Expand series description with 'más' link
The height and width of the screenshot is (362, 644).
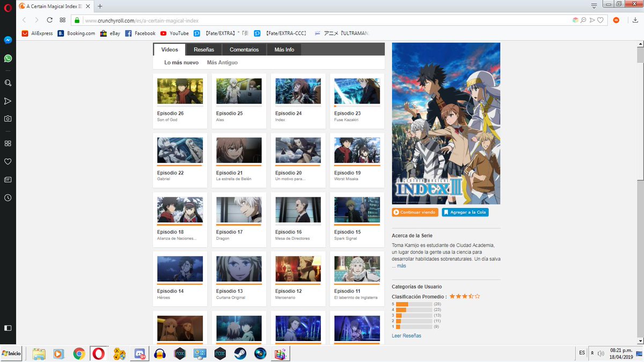click(x=401, y=265)
